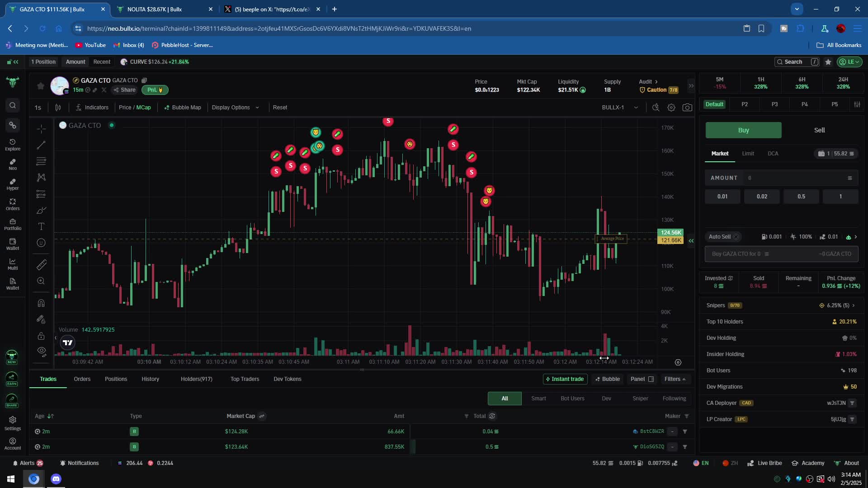
Task: Open maker BstC8WZR link
Action: (x=652, y=432)
